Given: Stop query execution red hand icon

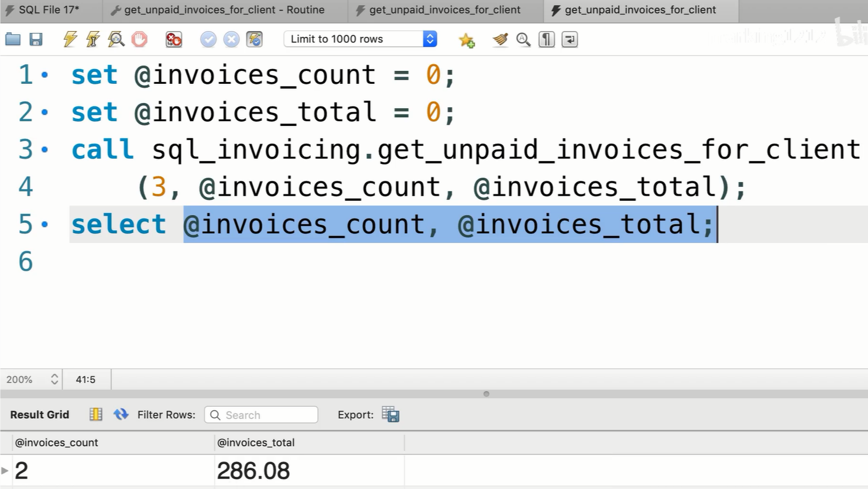Looking at the screenshot, I should tap(139, 39).
